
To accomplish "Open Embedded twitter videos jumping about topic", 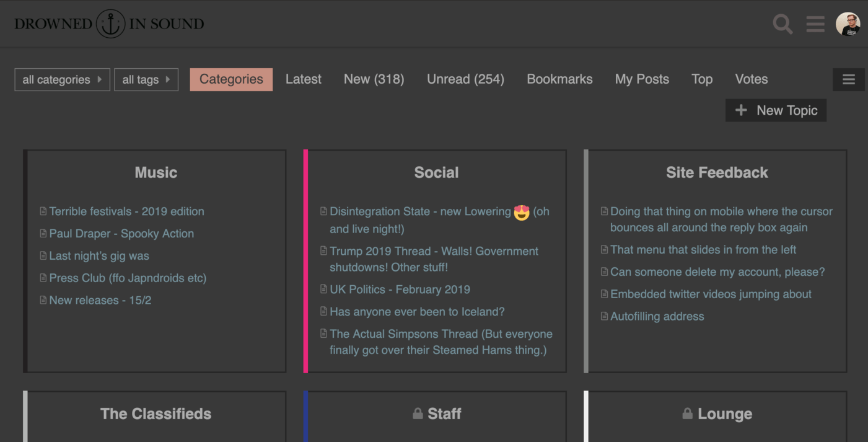I will 711,294.
